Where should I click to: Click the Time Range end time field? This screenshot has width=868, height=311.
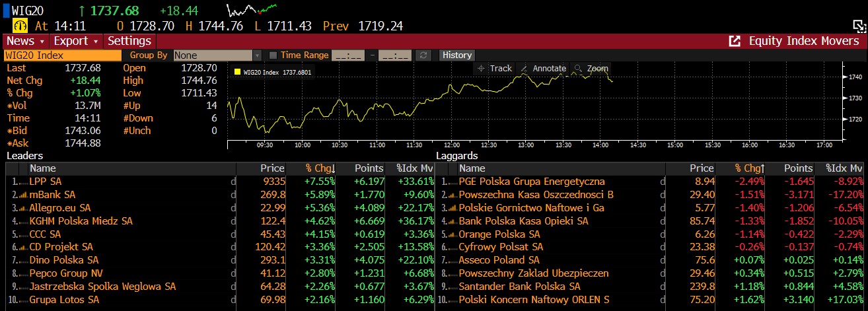tap(395, 55)
